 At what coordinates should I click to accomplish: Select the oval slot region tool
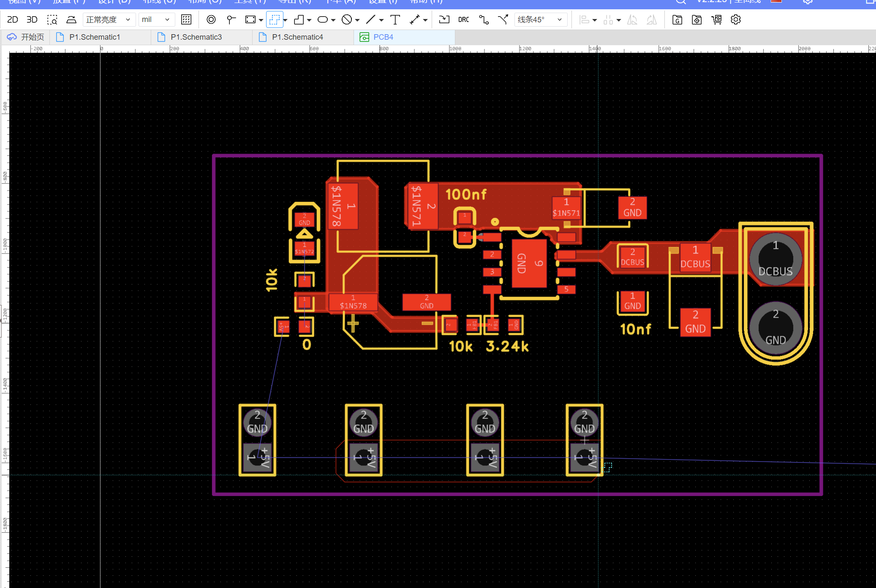point(323,19)
